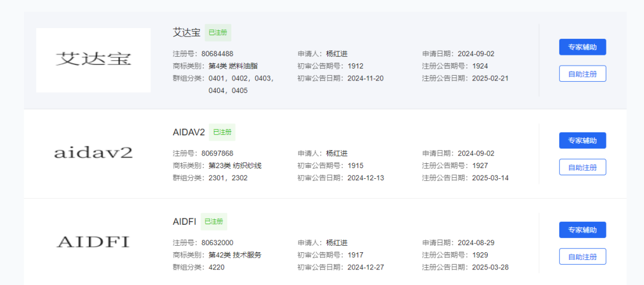The height and width of the screenshot is (285, 644).
Task: Open the AIDFI trademark logo image
Action: click(x=94, y=242)
